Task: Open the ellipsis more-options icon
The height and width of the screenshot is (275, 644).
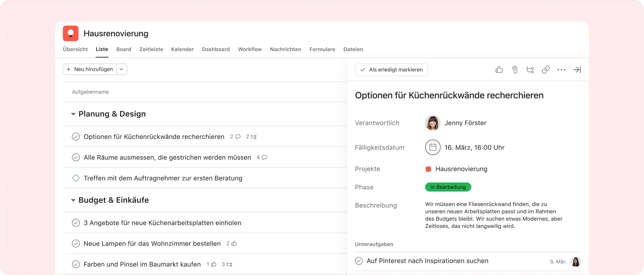Action: pyautogui.click(x=562, y=70)
